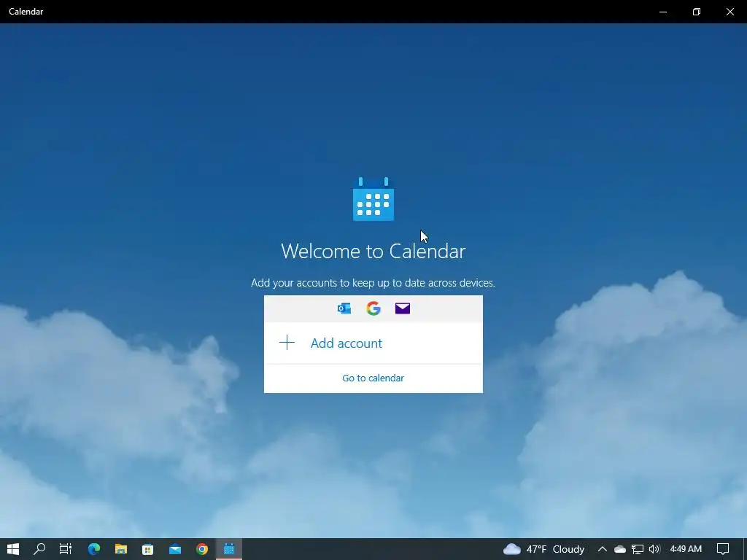This screenshot has width=747, height=560.
Task: Launch Google Chrome from the taskbar
Action: [202, 549]
